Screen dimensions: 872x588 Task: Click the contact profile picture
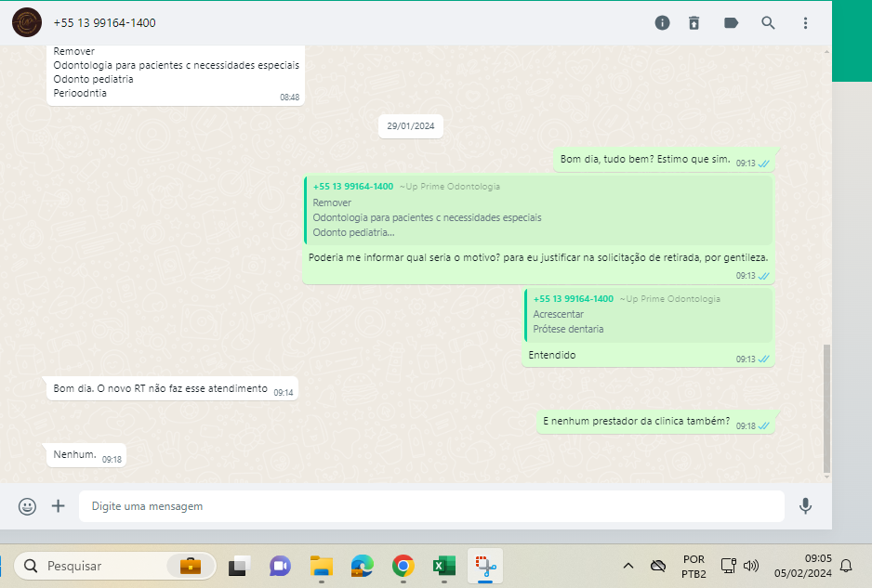[x=26, y=22]
